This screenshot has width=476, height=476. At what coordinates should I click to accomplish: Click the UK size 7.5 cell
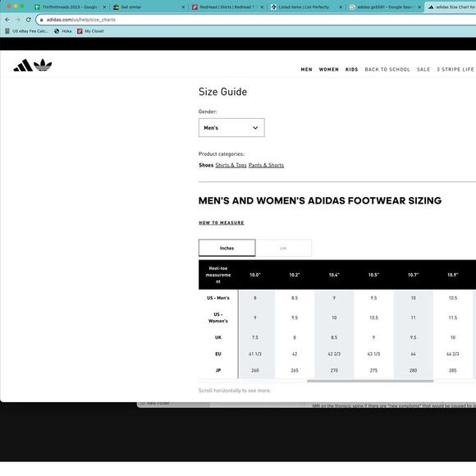pyautogui.click(x=255, y=337)
